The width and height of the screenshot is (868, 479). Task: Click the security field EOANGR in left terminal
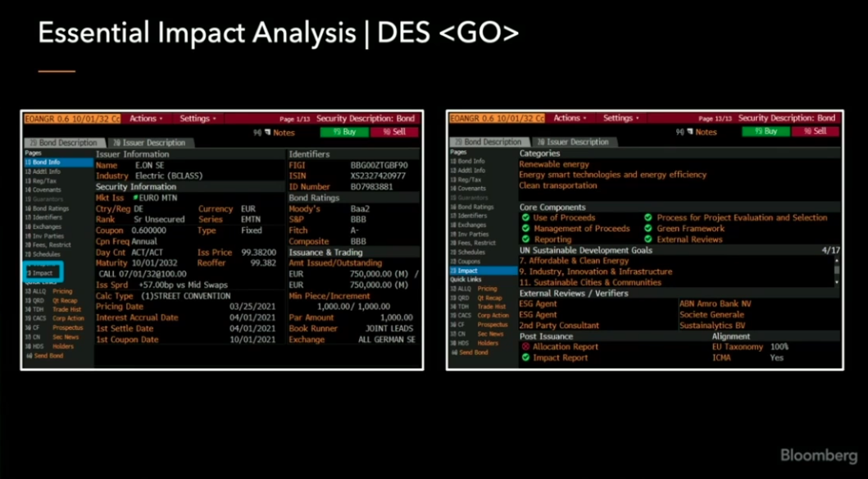click(x=72, y=118)
